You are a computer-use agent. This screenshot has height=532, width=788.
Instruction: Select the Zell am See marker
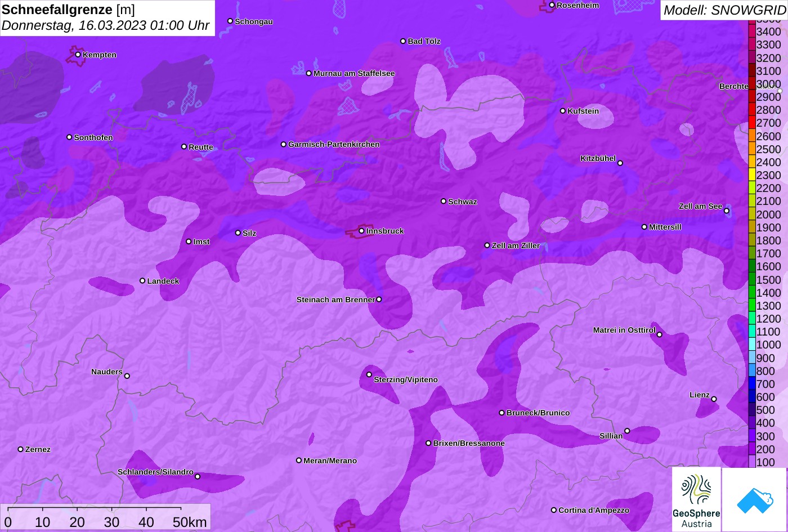[727, 211]
